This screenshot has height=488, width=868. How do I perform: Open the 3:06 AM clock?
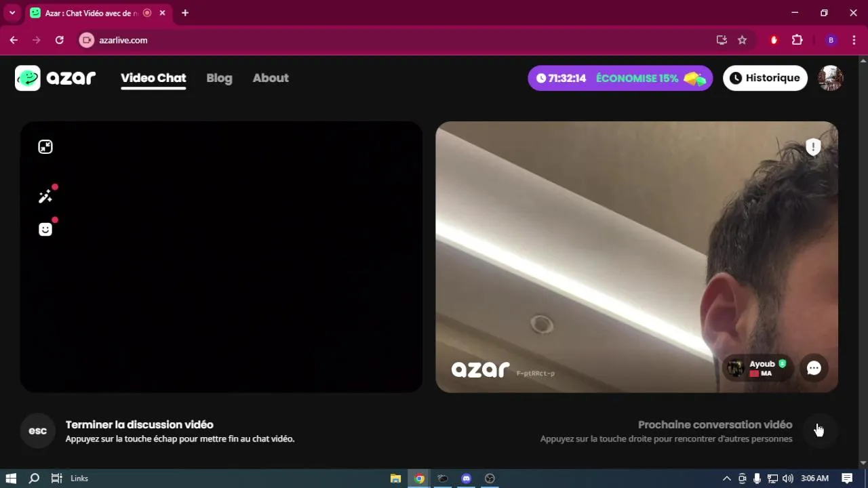[x=814, y=479]
